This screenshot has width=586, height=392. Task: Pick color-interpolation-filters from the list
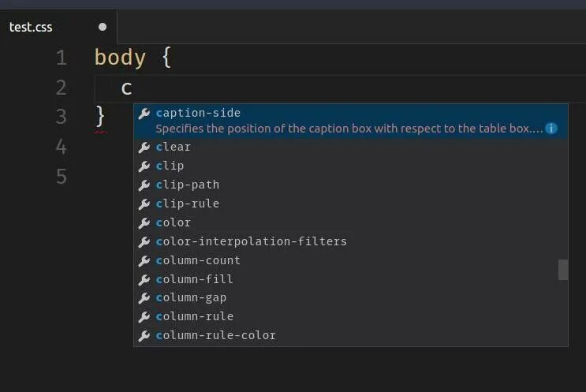(251, 241)
